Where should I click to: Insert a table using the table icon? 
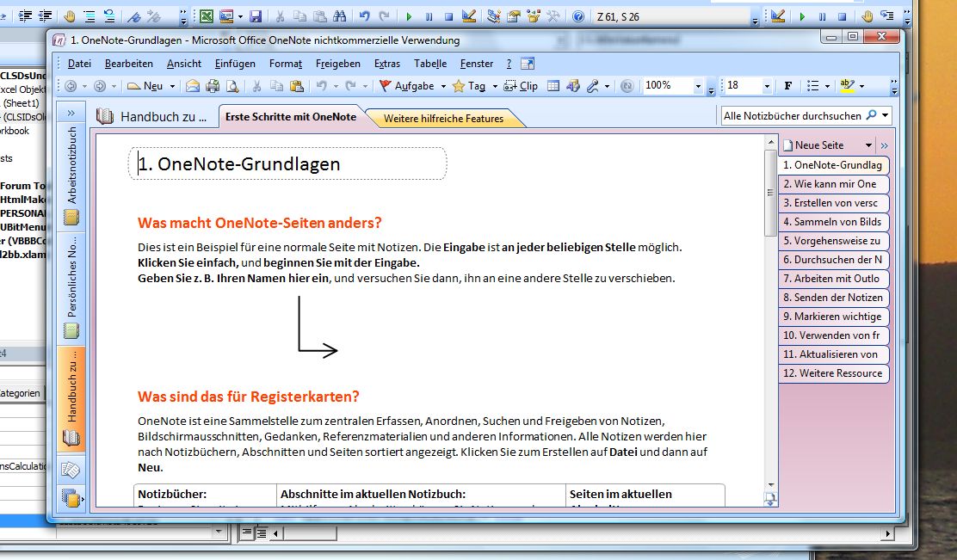point(553,86)
